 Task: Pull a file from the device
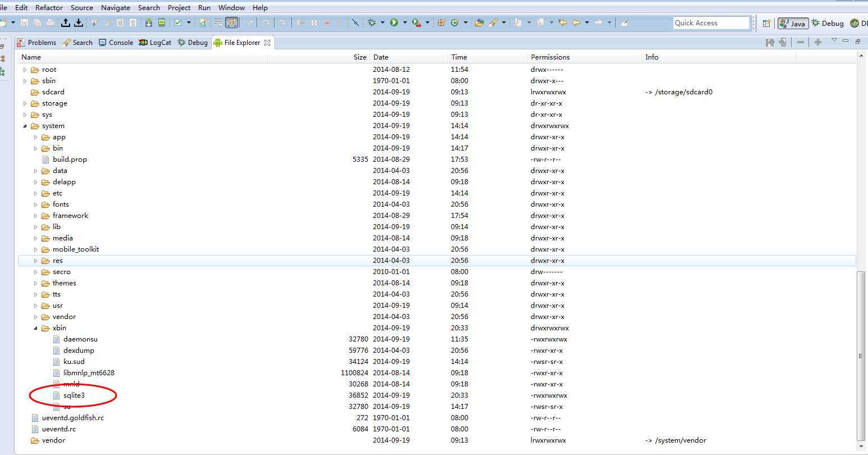coord(770,42)
